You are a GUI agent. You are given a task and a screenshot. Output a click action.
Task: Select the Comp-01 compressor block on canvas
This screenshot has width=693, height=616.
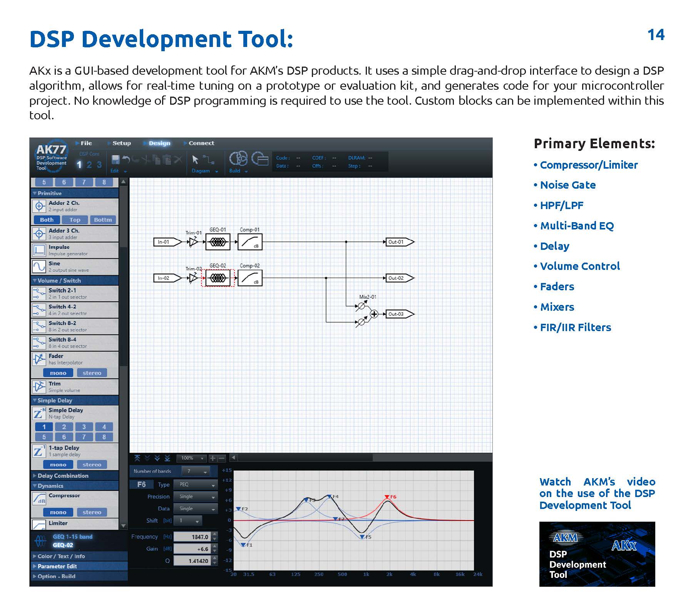[249, 242]
